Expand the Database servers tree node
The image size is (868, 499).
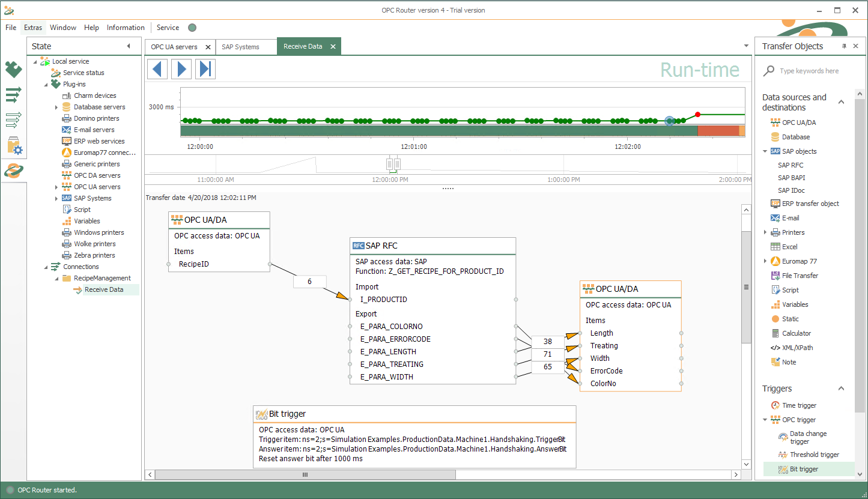[x=56, y=107]
